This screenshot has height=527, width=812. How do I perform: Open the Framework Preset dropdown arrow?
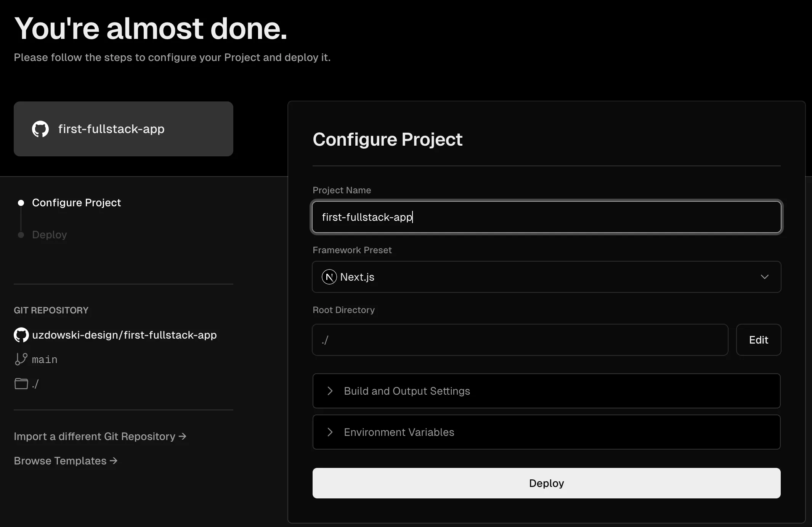coord(764,277)
